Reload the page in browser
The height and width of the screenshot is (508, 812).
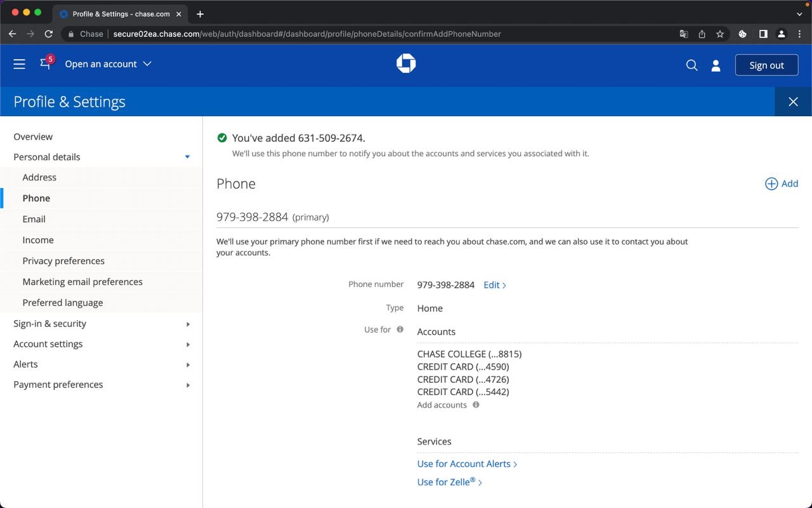(49, 34)
